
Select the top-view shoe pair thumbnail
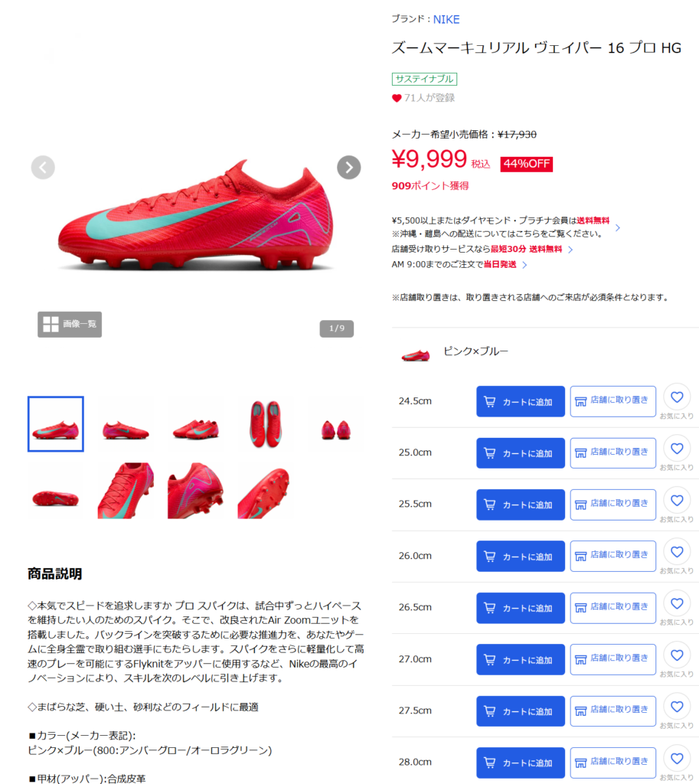[x=266, y=424]
